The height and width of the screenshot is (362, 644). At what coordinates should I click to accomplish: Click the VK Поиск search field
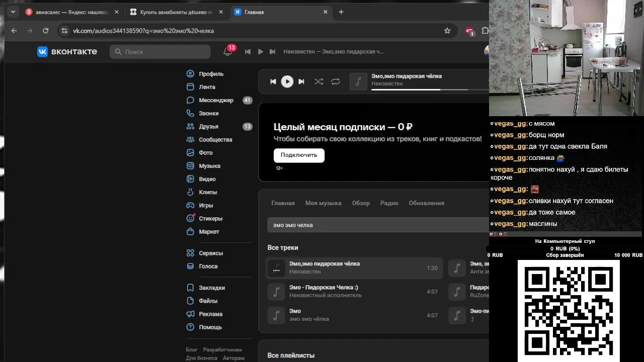pos(160,52)
